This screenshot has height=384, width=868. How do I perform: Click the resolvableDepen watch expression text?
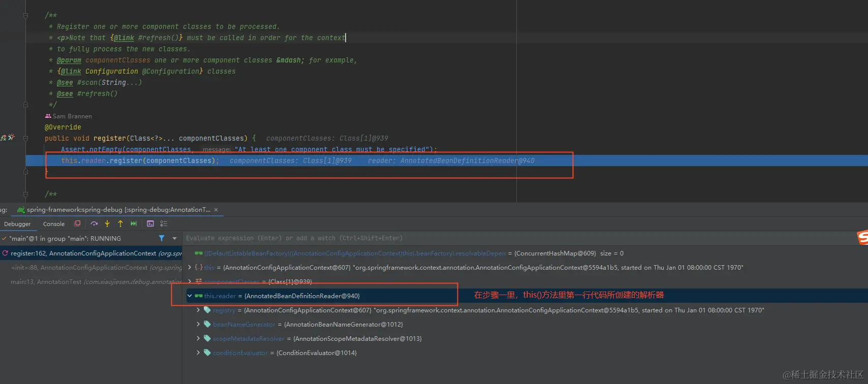355,253
